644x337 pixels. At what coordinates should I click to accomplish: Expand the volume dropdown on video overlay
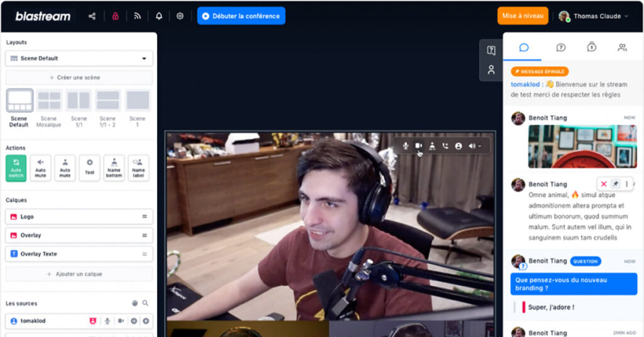tap(475, 146)
